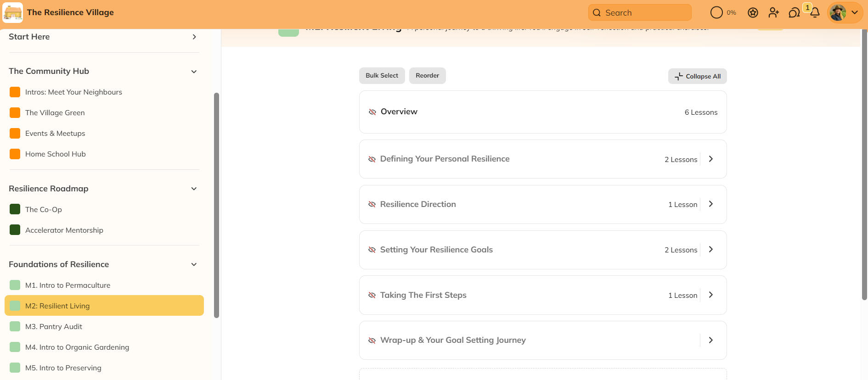Click the Collapse All button
The width and height of the screenshot is (868, 380).
coord(697,76)
